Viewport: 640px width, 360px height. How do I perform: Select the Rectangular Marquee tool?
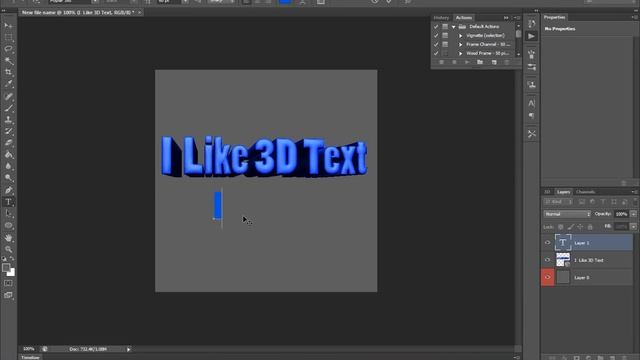[x=8, y=37]
